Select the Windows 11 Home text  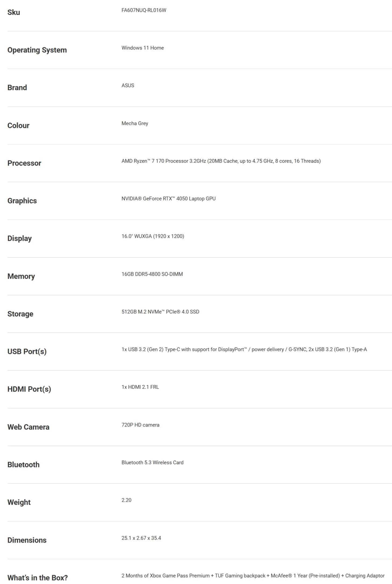pyautogui.click(x=143, y=48)
